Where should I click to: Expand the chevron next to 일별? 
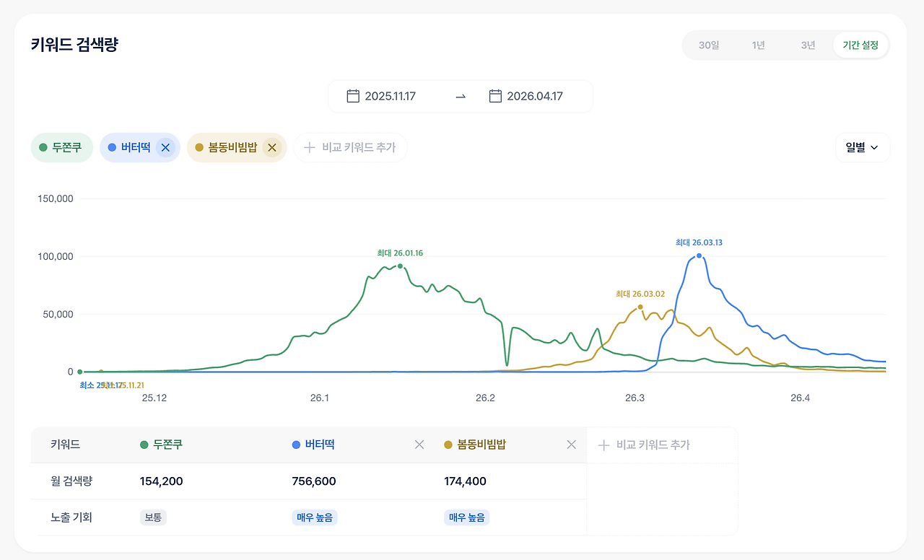pos(875,147)
